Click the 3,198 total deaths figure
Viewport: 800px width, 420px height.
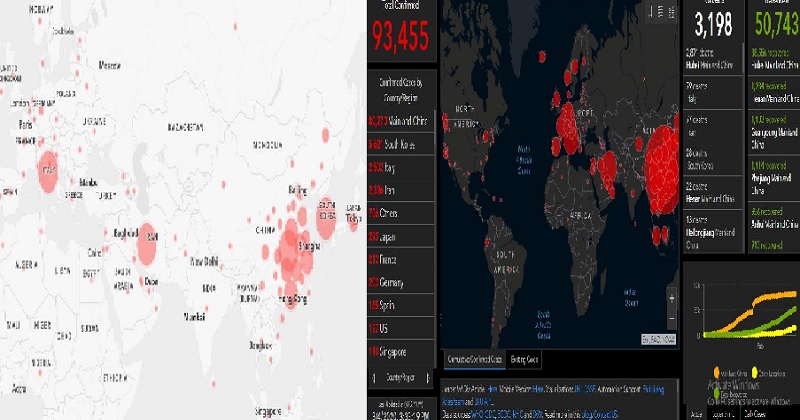pyautogui.click(x=713, y=24)
